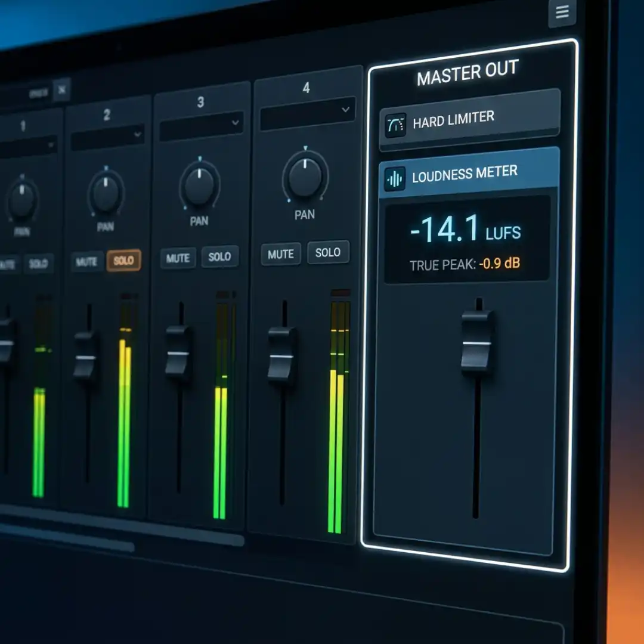This screenshot has width=644, height=644.
Task: Click the X icon above channel 1
Action: [x=62, y=89]
